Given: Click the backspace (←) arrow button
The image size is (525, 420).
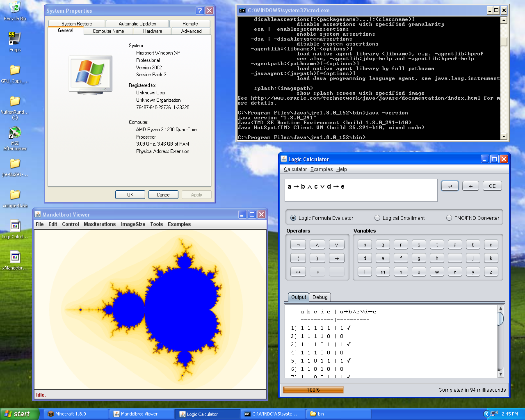Looking at the screenshot, I should pos(470,186).
